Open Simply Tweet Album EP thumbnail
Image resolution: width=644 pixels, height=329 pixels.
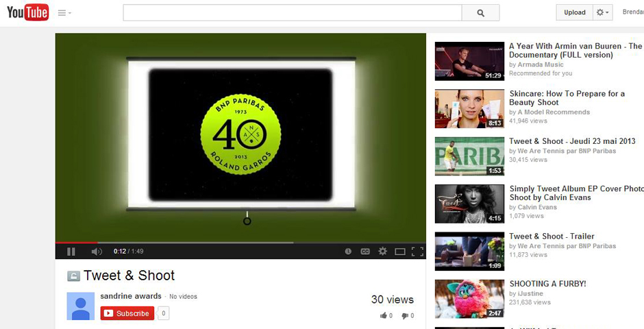[x=469, y=204]
